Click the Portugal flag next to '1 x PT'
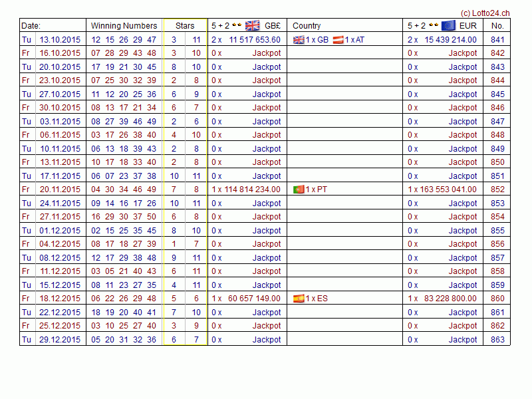532x399 pixels. (x=299, y=190)
